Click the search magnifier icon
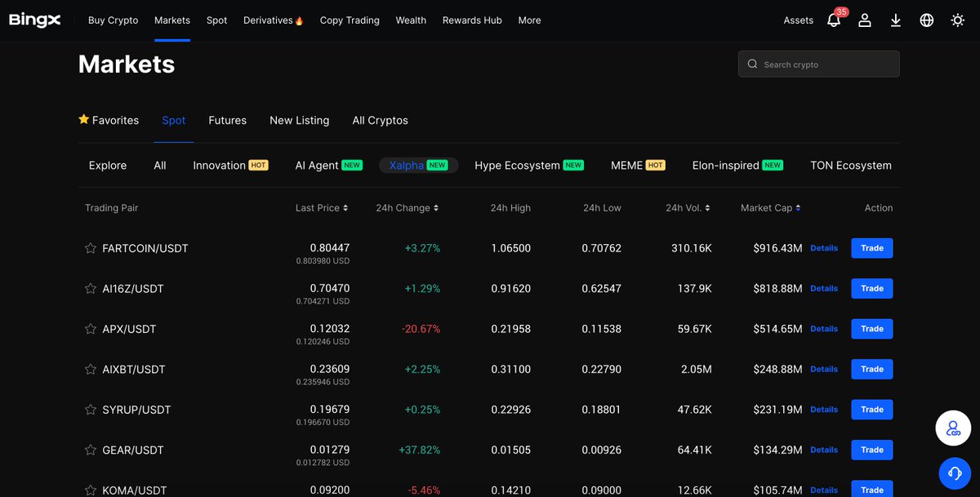The height and width of the screenshot is (497, 980). pos(752,64)
